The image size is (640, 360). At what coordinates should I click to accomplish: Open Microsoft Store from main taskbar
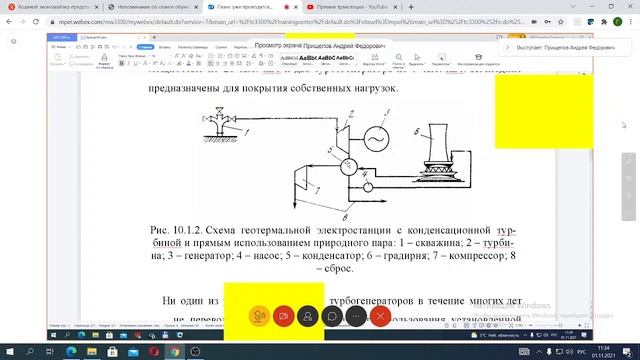pos(113,351)
